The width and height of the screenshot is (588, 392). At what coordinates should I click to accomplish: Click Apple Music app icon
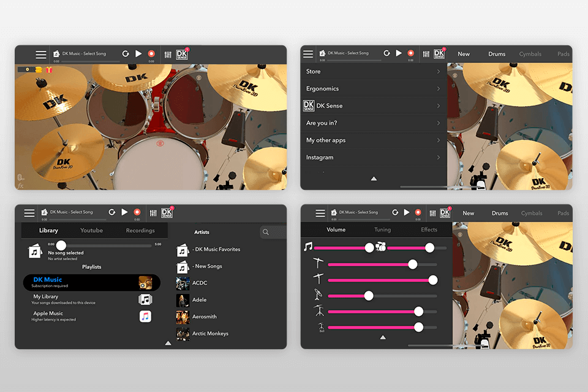point(145,317)
